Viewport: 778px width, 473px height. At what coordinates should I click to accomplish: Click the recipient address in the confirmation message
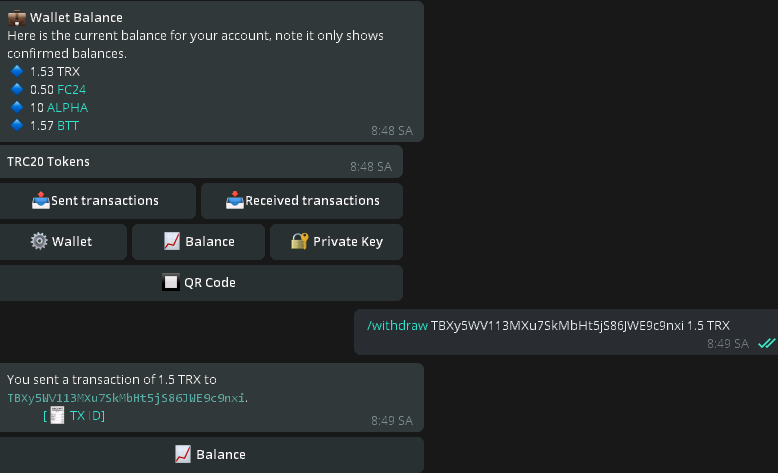click(x=126, y=397)
